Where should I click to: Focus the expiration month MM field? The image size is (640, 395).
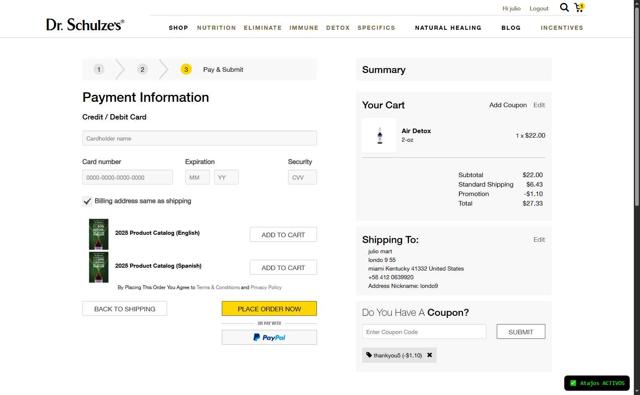(197, 178)
